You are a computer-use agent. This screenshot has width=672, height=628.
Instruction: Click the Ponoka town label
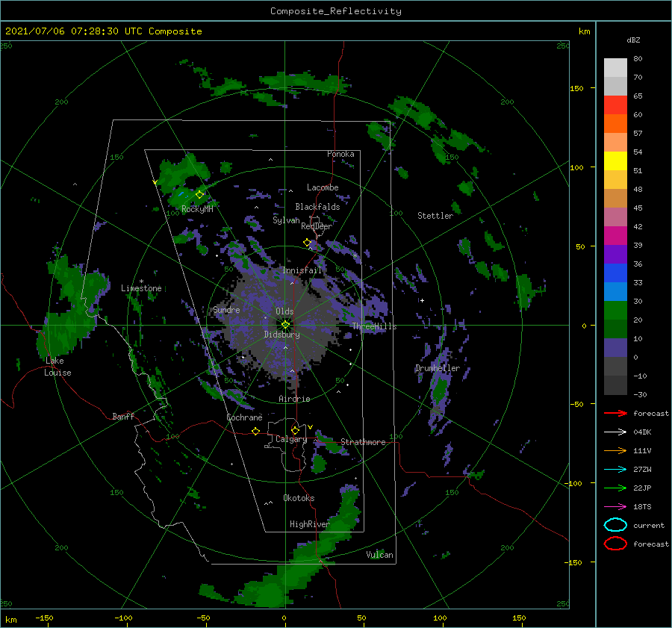click(340, 154)
